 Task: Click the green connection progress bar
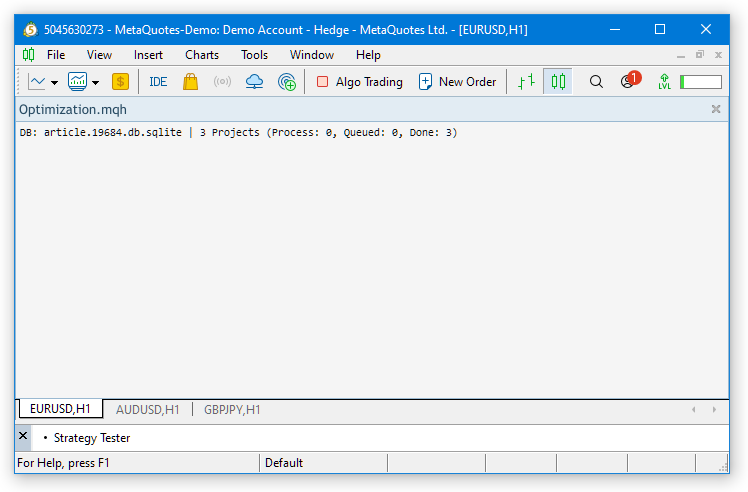701,82
